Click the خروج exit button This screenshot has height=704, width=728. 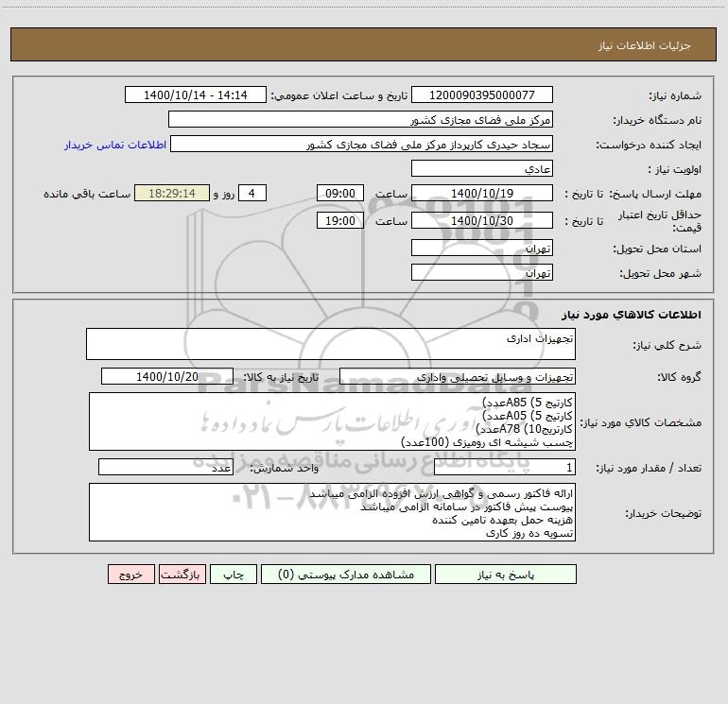point(130,574)
